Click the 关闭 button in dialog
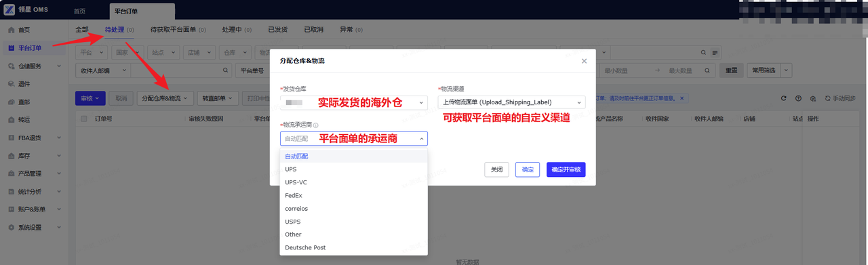868x265 pixels. (x=496, y=170)
